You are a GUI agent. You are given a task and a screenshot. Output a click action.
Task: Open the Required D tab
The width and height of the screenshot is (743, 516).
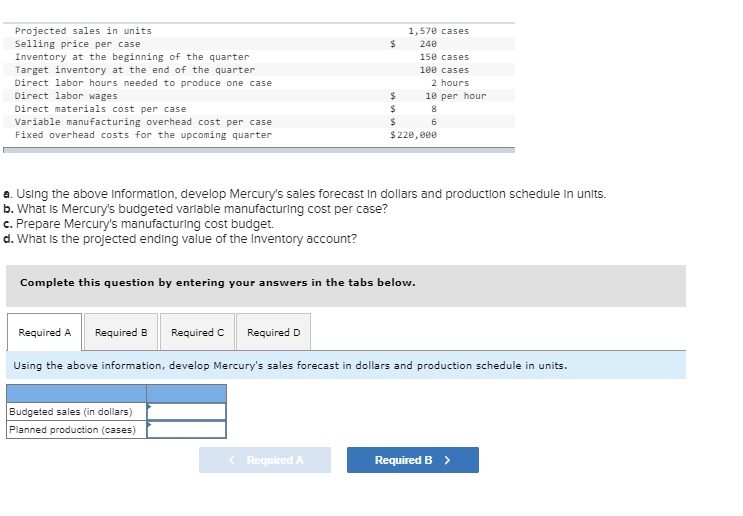(273, 332)
